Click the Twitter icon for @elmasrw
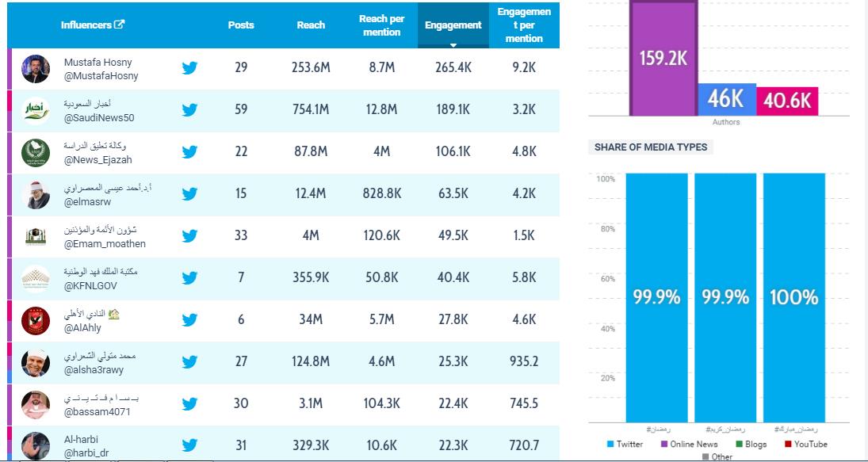Screen dimensions: 868x462 [189, 194]
